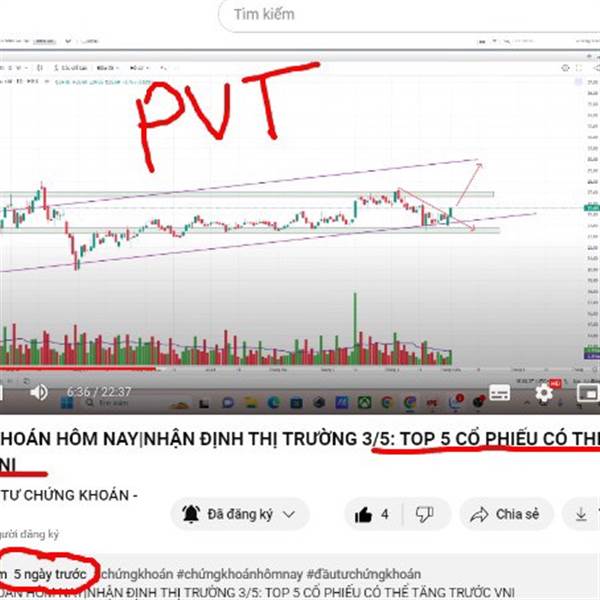Expand the video description box
This screenshot has height=600, width=600.
300,577
